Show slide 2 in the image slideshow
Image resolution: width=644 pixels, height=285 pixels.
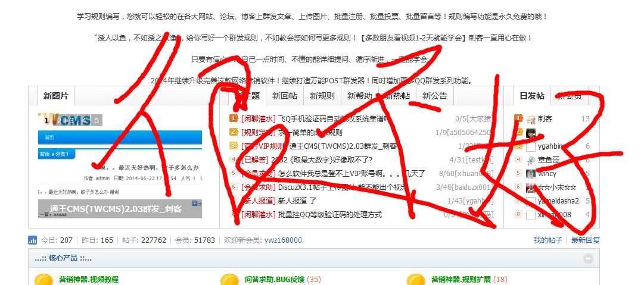pyautogui.click(x=59, y=120)
